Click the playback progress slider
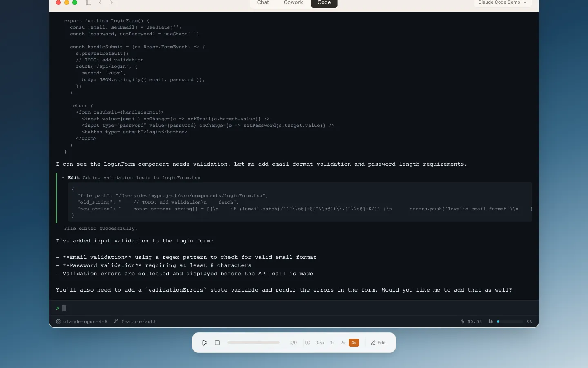 253,343
